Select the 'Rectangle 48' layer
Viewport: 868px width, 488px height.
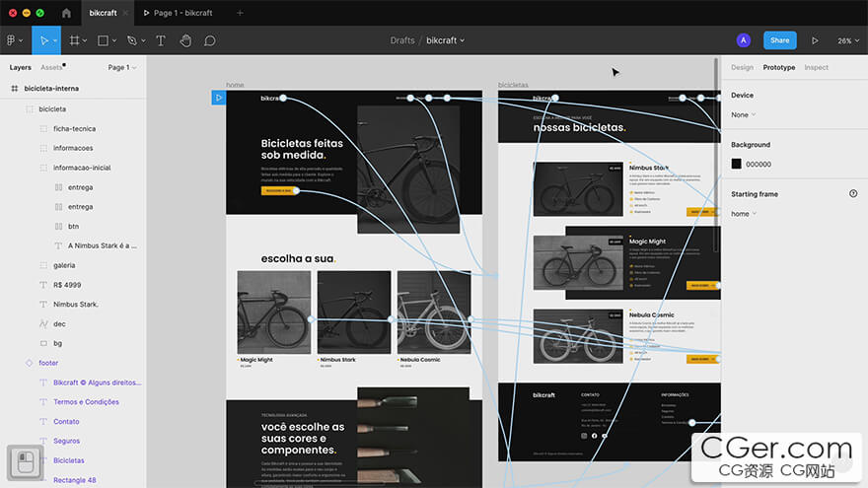(73, 480)
